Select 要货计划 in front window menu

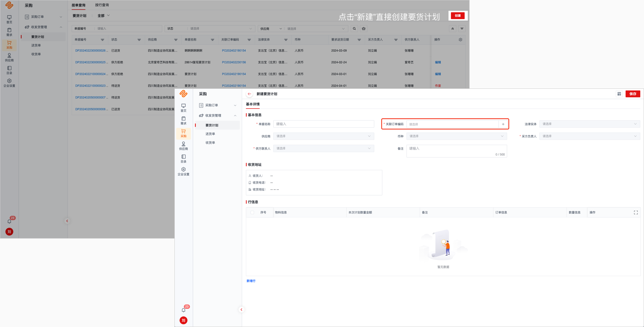[217, 125]
